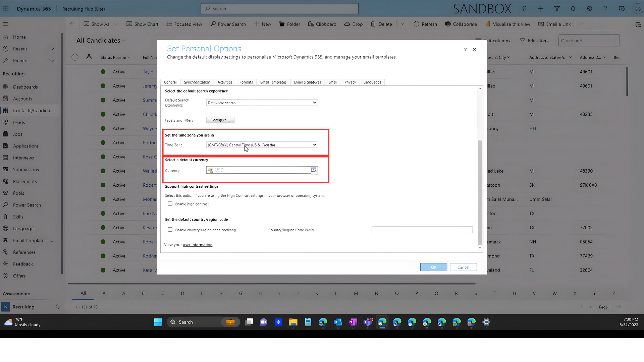Switch to the Privacy tab

click(x=350, y=82)
